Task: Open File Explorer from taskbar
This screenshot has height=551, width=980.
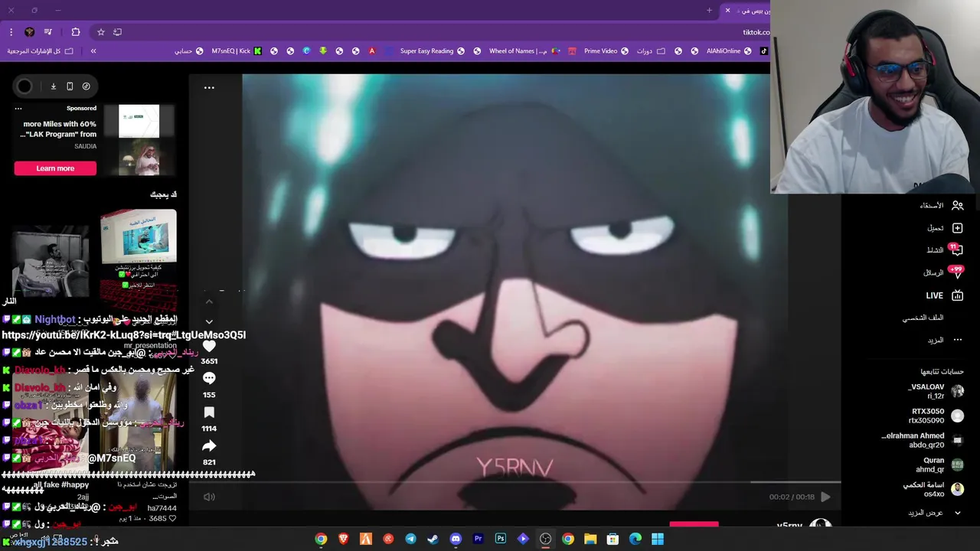Action: [590, 540]
